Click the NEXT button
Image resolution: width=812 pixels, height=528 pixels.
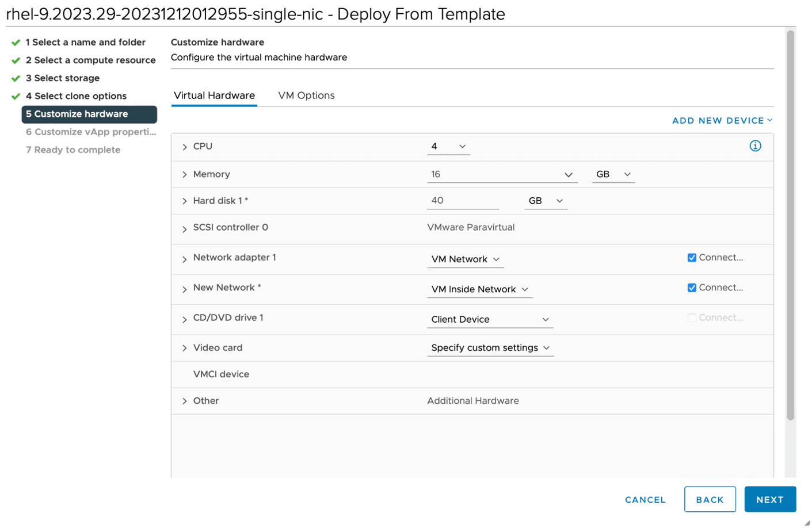pyautogui.click(x=769, y=499)
